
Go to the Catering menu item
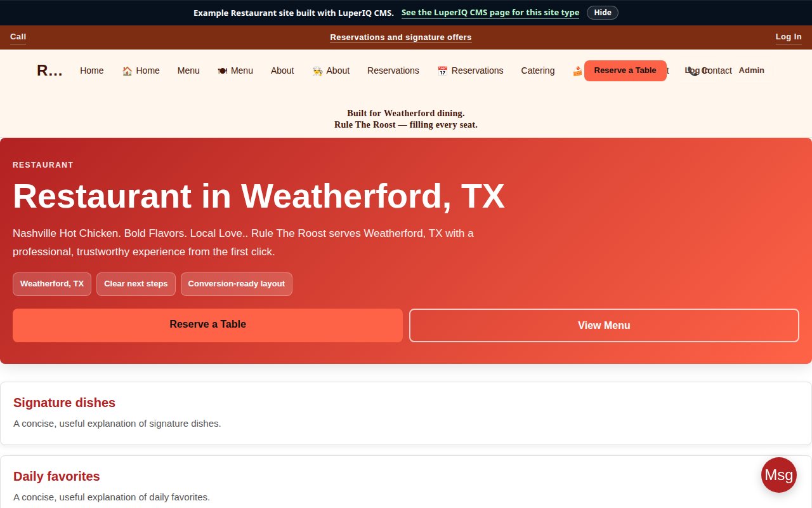click(x=537, y=70)
